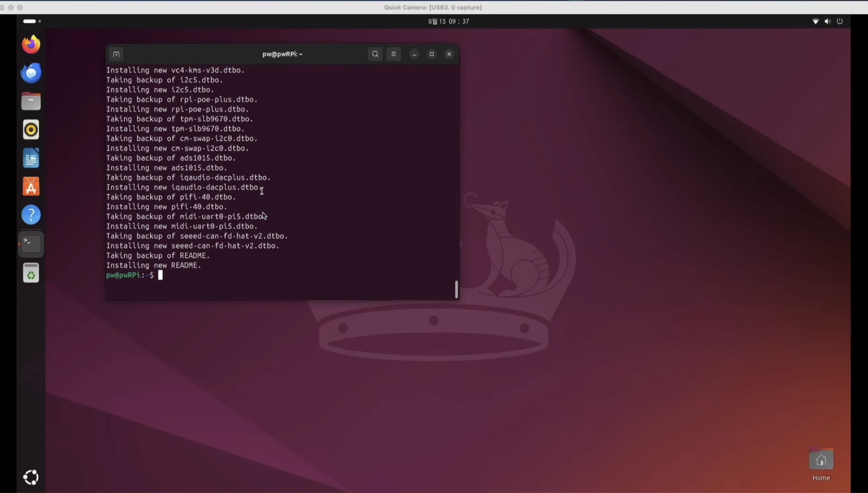Open Ubuntu App Center icon
Screen dimensions: 868x493
click(31, 187)
